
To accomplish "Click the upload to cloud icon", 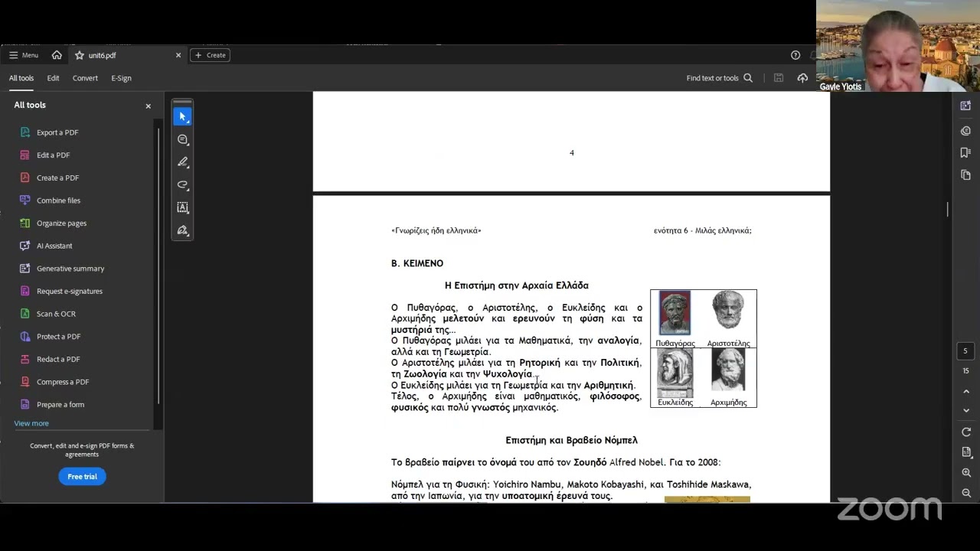I will 802,78.
